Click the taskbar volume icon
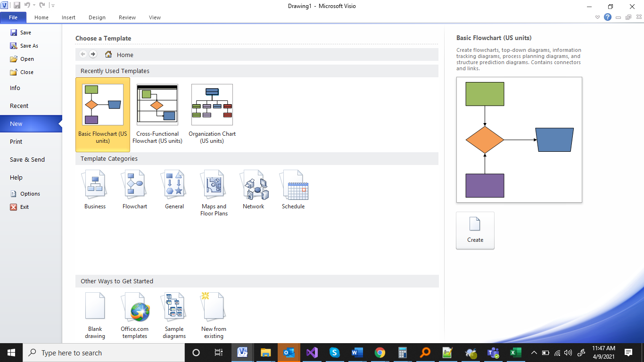Viewport: 644px width, 362px height. (x=568, y=353)
